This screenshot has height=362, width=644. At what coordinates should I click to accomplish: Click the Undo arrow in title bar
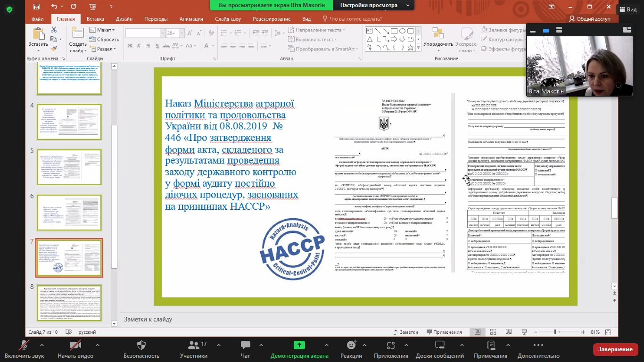coord(54,7)
